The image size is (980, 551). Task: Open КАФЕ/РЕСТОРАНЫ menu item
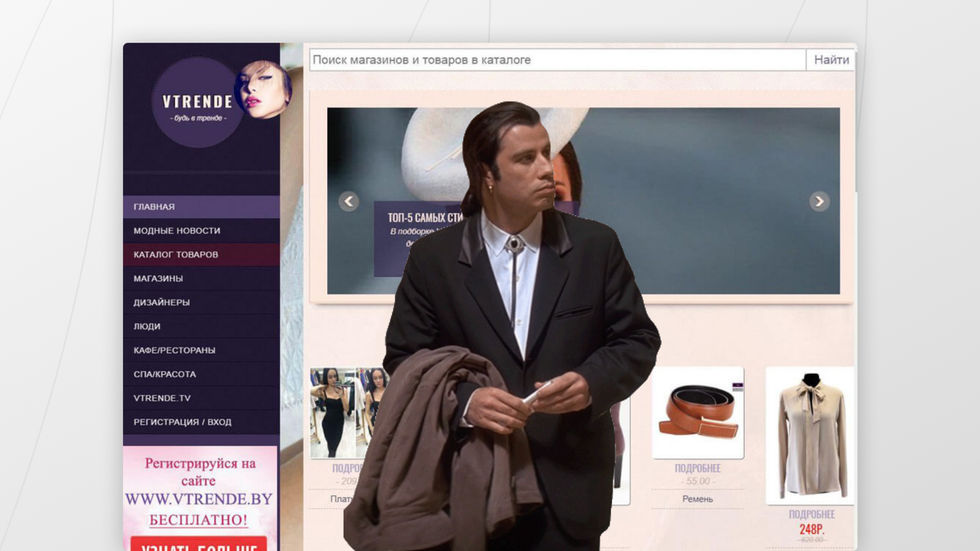pos(201,350)
